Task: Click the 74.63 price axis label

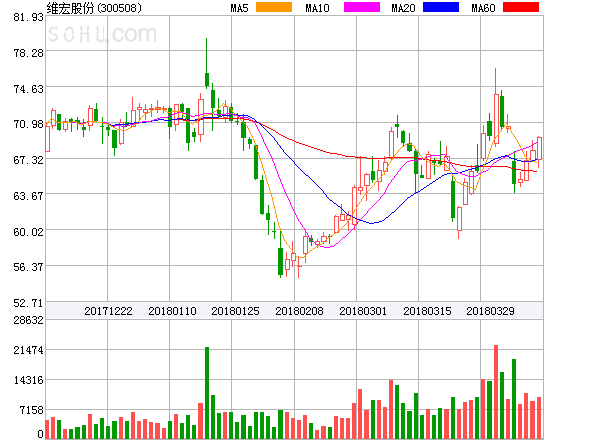Action: point(28,89)
